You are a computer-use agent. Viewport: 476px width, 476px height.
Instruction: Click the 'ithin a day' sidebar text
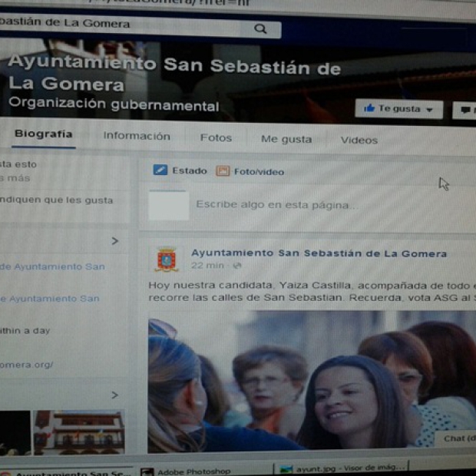pos(25,330)
